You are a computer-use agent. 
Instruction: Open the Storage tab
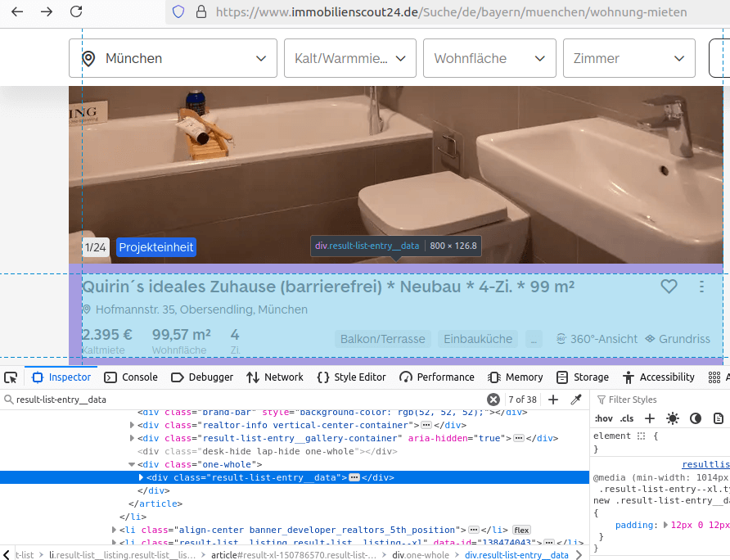tap(583, 377)
